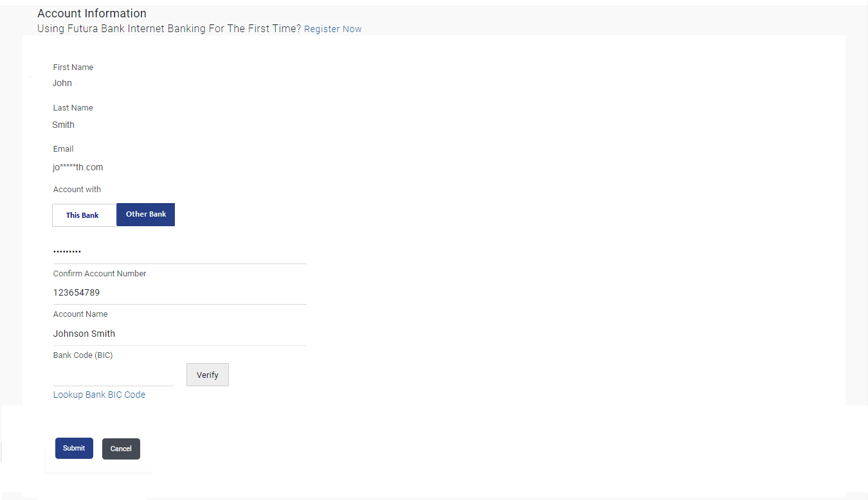Click the First Name value John
The width and height of the screenshot is (868, 500).
(62, 83)
